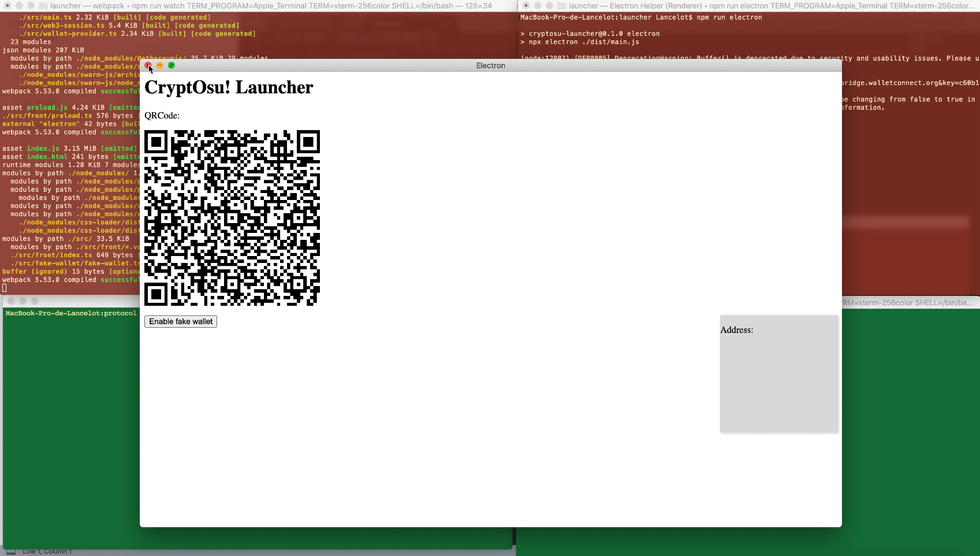The width and height of the screenshot is (980, 556).
Task: Close the webpack terminal window
Action: [x=8, y=6]
